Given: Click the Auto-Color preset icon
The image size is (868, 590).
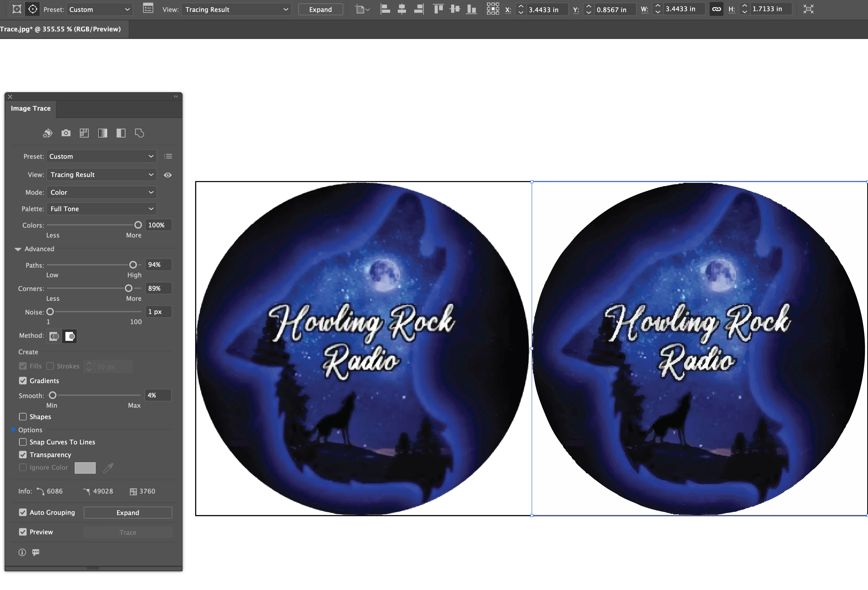Looking at the screenshot, I should pyautogui.click(x=47, y=133).
